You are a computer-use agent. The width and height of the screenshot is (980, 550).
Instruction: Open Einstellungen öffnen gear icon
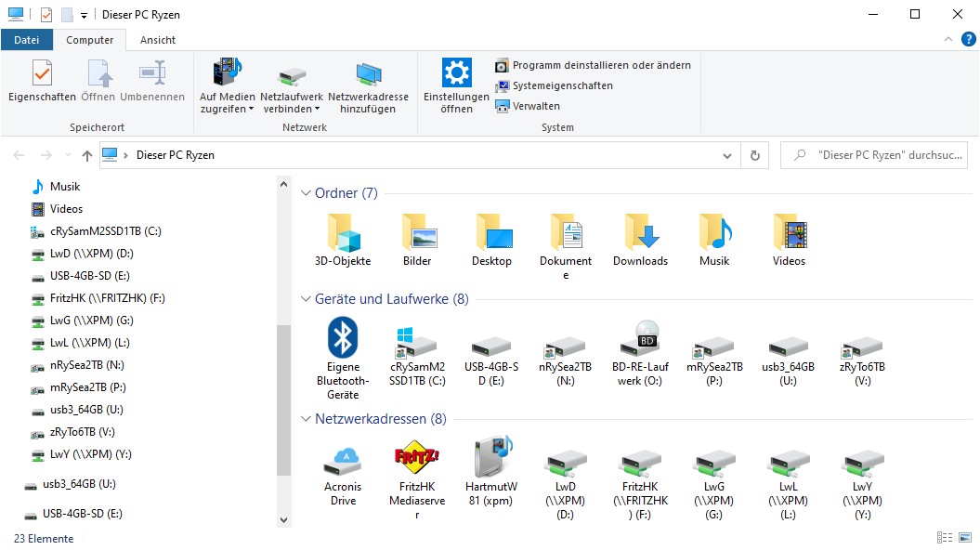click(456, 72)
